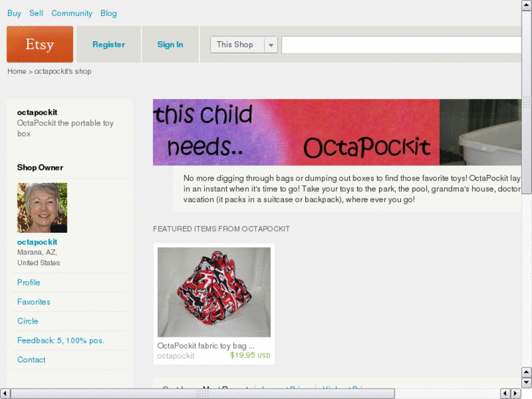Open the Community menu link

(72, 13)
